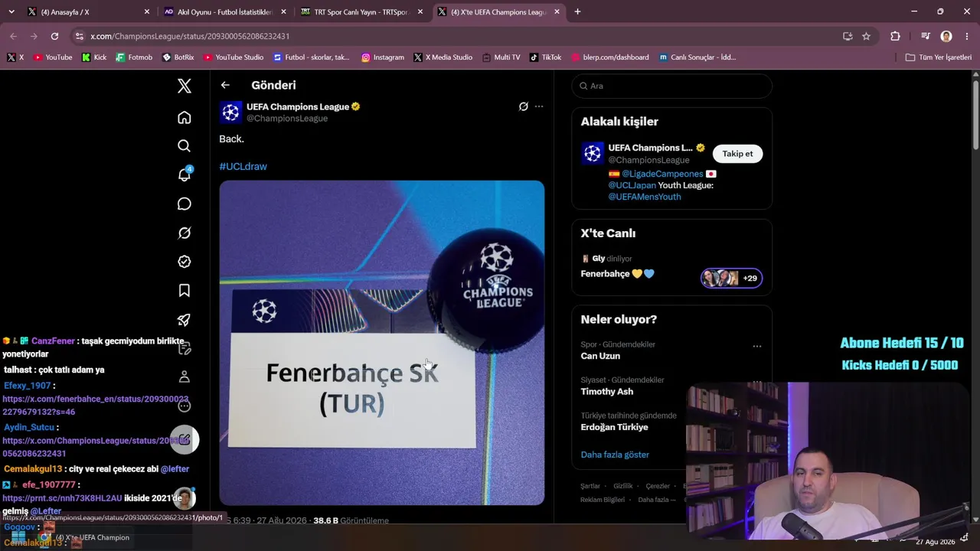Open the @LigadeCampeones mention link

point(662,174)
